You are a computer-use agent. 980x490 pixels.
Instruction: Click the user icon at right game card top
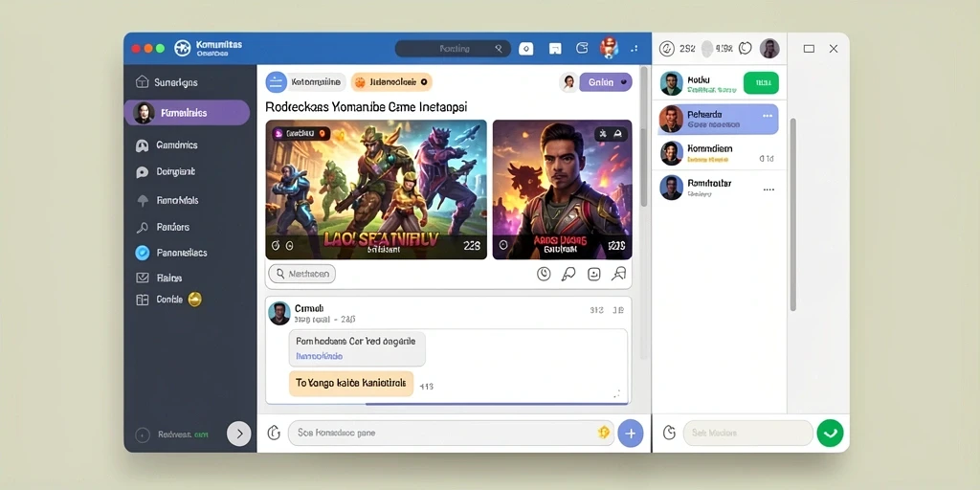click(x=618, y=133)
